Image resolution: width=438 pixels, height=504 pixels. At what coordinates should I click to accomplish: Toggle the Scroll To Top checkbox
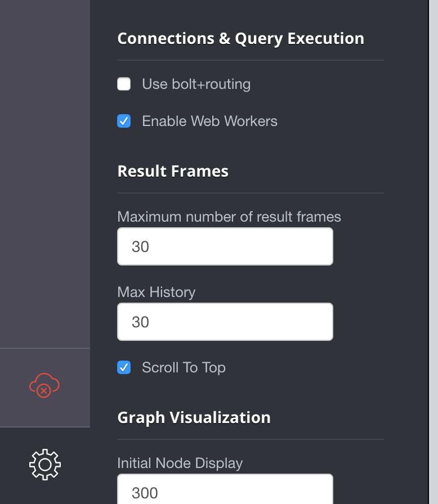pos(124,367)
